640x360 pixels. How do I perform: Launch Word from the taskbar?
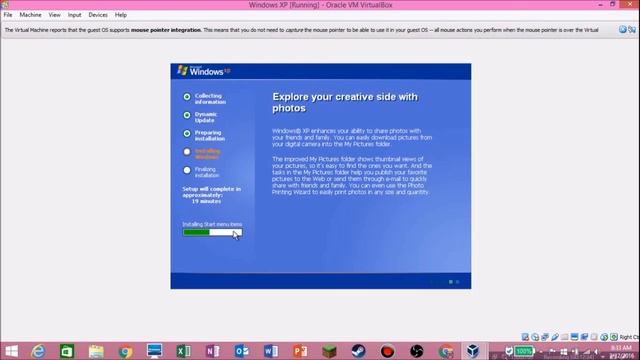[271, 351]
